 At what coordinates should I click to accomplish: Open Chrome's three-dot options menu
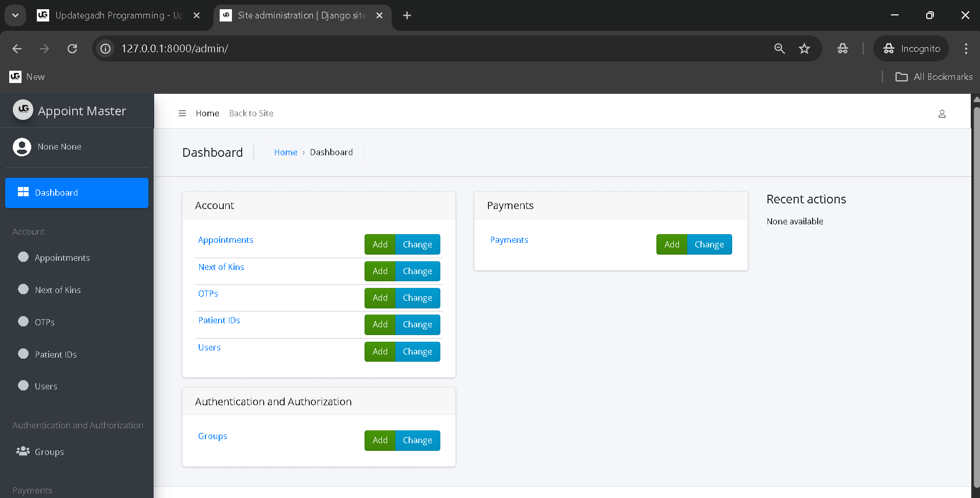[x=966, y=48]
